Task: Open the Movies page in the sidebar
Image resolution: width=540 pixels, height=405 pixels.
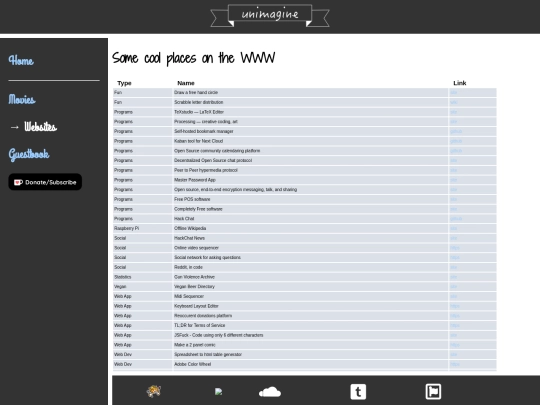Action: tap(22, 100)
